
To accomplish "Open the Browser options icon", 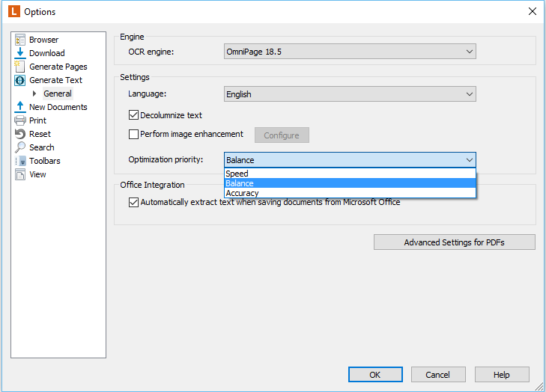I will tap(20, 40).
